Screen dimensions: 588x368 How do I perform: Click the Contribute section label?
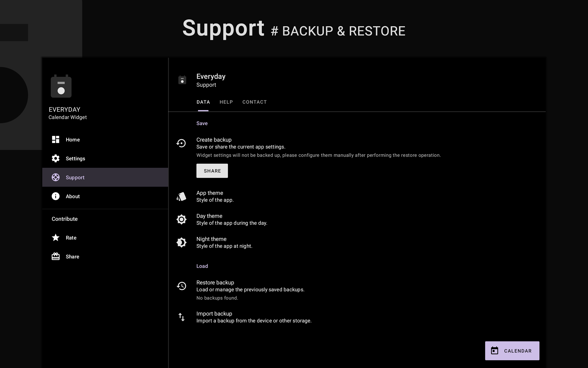[65, 219]
